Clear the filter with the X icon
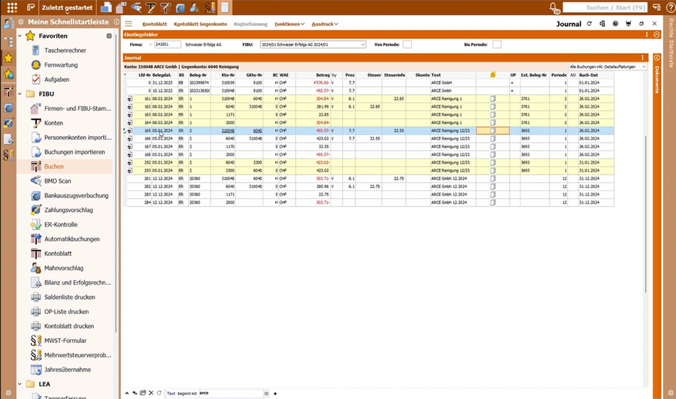676x399 pixels. (x=151, y=393)
